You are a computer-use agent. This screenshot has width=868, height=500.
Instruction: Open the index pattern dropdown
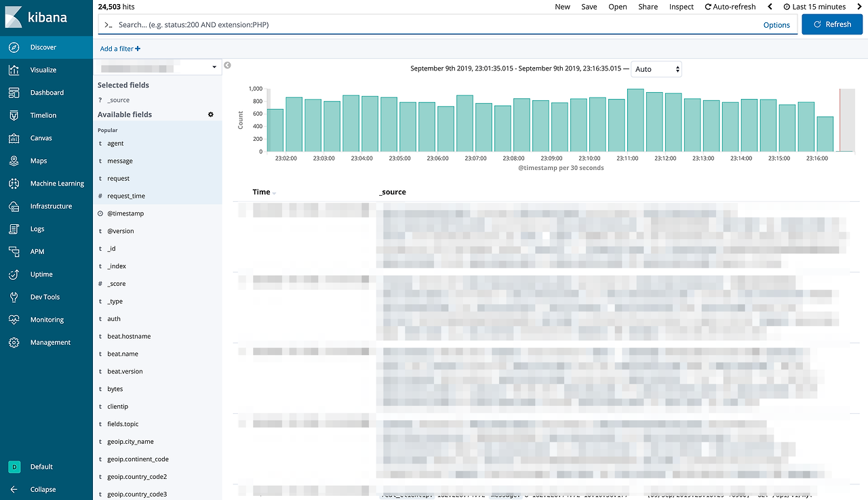(157, 67)
